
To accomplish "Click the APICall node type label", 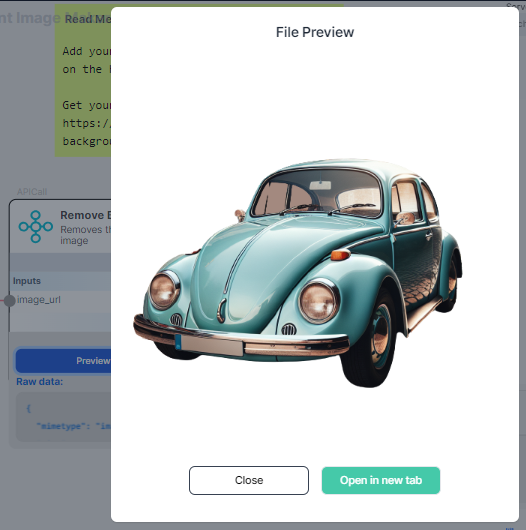I will pyautogui.click(x=32, y=192).
